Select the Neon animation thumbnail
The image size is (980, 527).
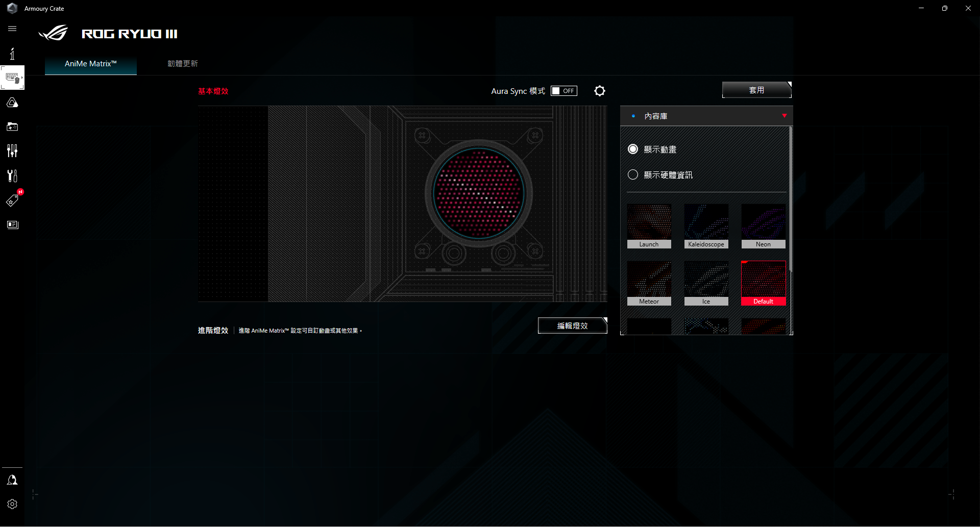764,227
